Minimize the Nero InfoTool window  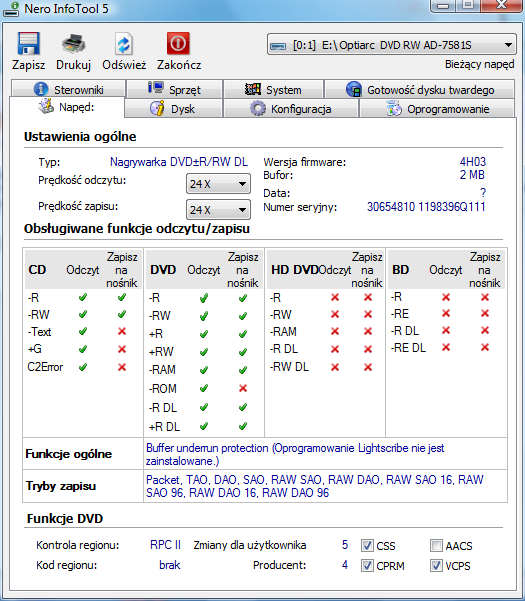click(443, 5)
